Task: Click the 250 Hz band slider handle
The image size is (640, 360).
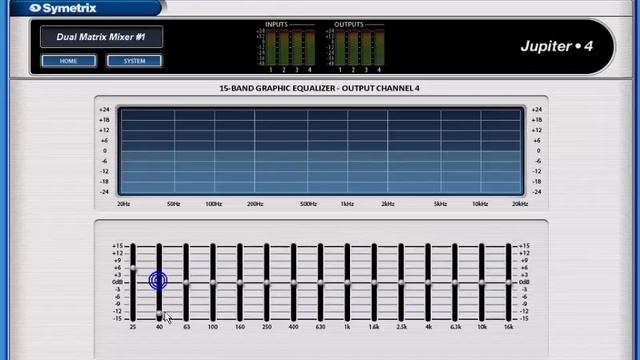Action: tap(267, 282)
